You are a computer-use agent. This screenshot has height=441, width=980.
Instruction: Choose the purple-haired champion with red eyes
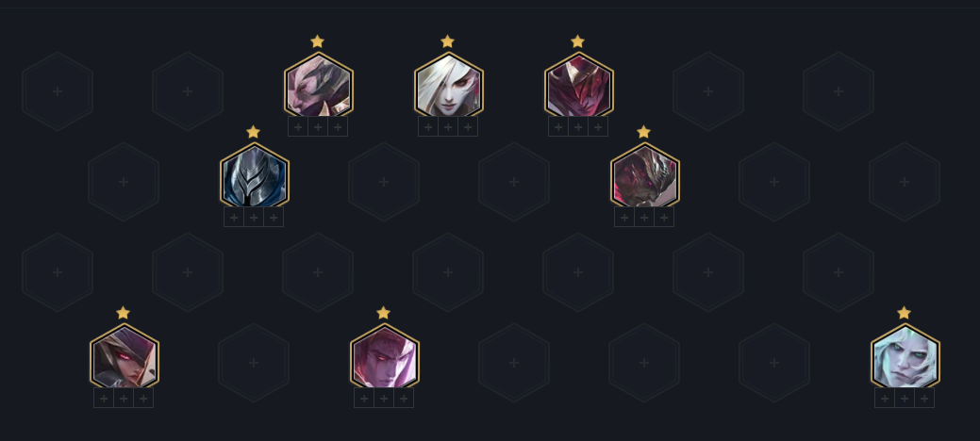[x=384, y=357]
